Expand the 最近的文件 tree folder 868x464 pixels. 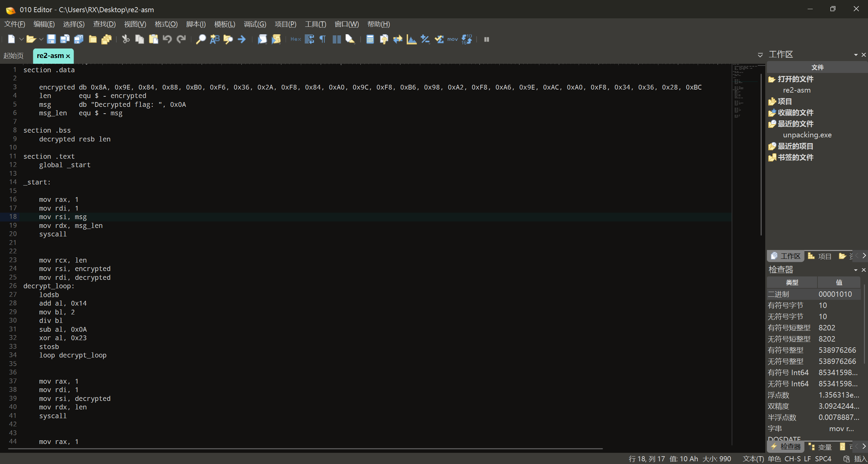(x=795, y=124)
